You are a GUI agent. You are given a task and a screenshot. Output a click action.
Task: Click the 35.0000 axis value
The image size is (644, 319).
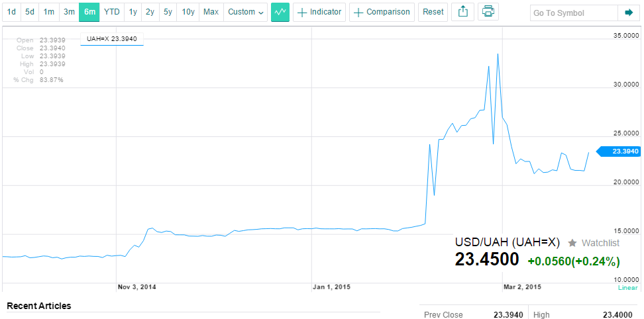click(625, 36)
